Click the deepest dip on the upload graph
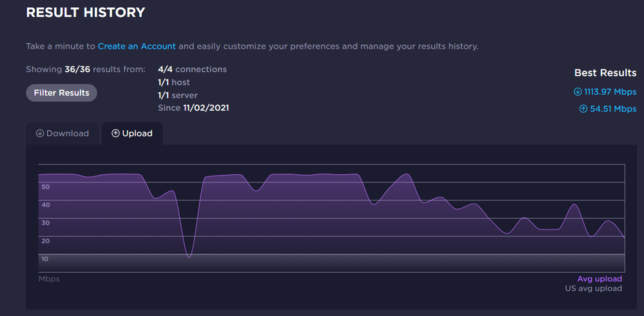Viewport: 644px width, 316px height. click(x=189, y=257)
